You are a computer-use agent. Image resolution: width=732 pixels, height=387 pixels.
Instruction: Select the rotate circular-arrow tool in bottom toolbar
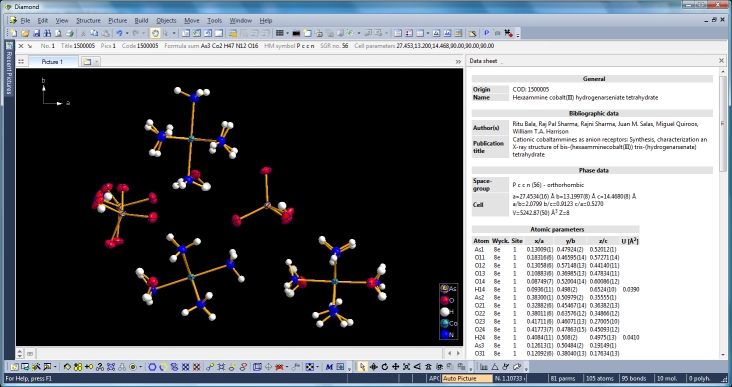pyautogui.click(x=385, y=367)
